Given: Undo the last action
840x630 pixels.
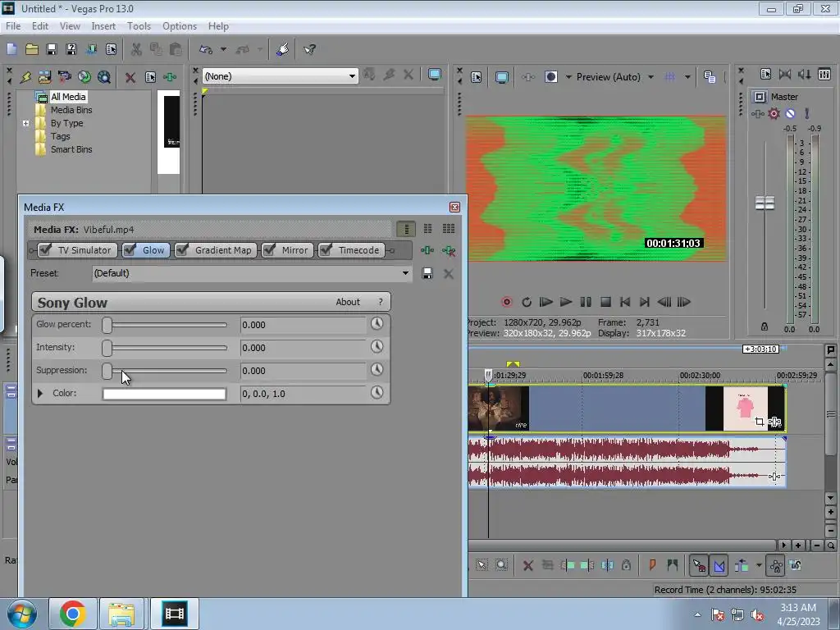Looking at the screenshot, I should click(x=206, y=49).
